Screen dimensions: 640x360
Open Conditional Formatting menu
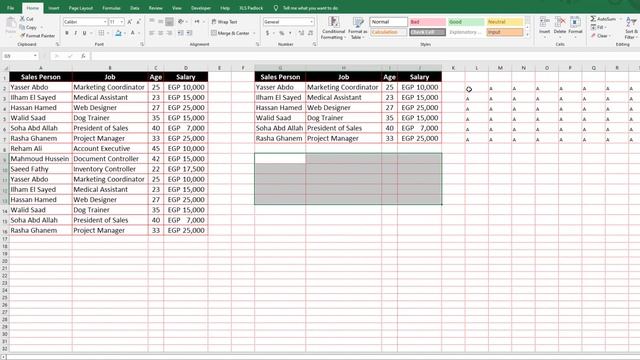[333, 28]
